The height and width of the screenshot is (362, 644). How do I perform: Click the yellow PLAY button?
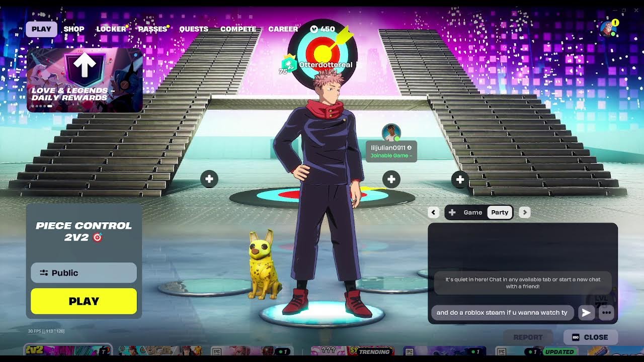click(x=84, y=301)
